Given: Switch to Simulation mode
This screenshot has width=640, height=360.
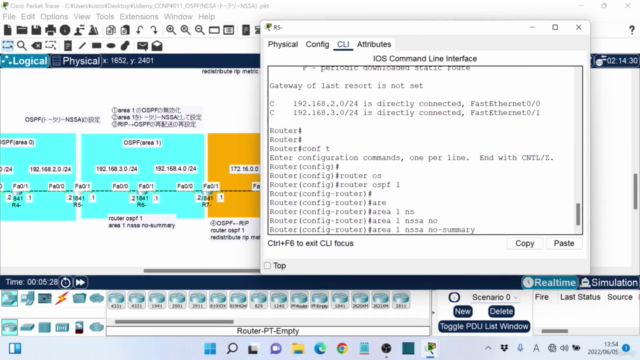Looking at the screenshot, I should coord(609,282).
